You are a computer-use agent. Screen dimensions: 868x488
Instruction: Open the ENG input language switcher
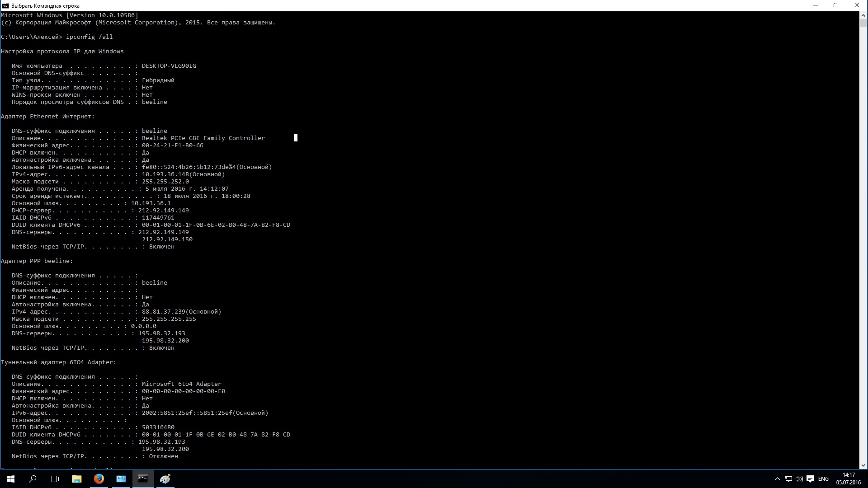pyautogui.click(x=823, y=479)
